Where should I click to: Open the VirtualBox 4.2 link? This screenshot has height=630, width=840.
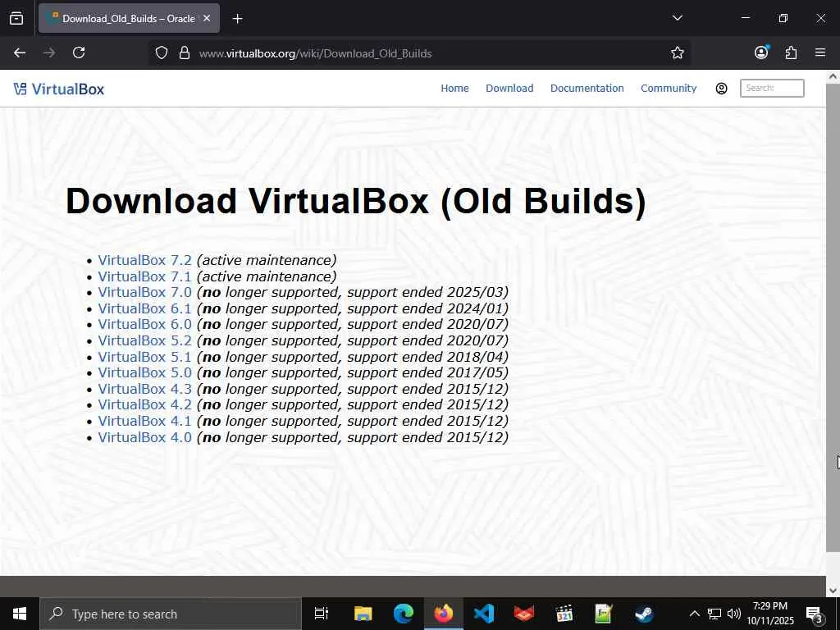coord(144,405)
